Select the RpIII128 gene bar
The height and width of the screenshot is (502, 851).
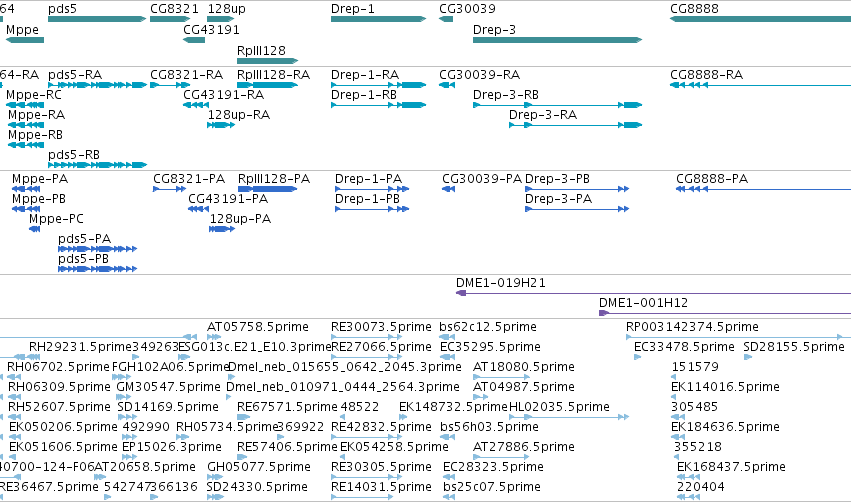pos(268,61)
